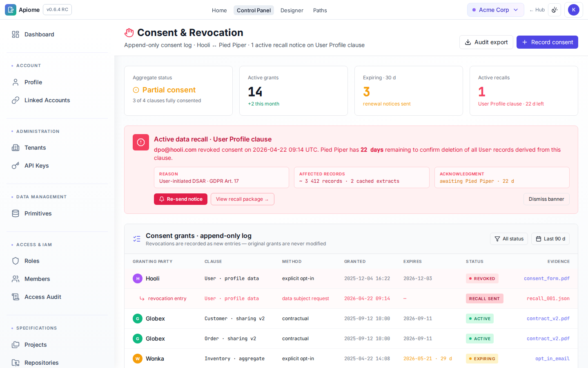
Task: Click 'data subject request' method cell
Action: [x=305, y=298]
